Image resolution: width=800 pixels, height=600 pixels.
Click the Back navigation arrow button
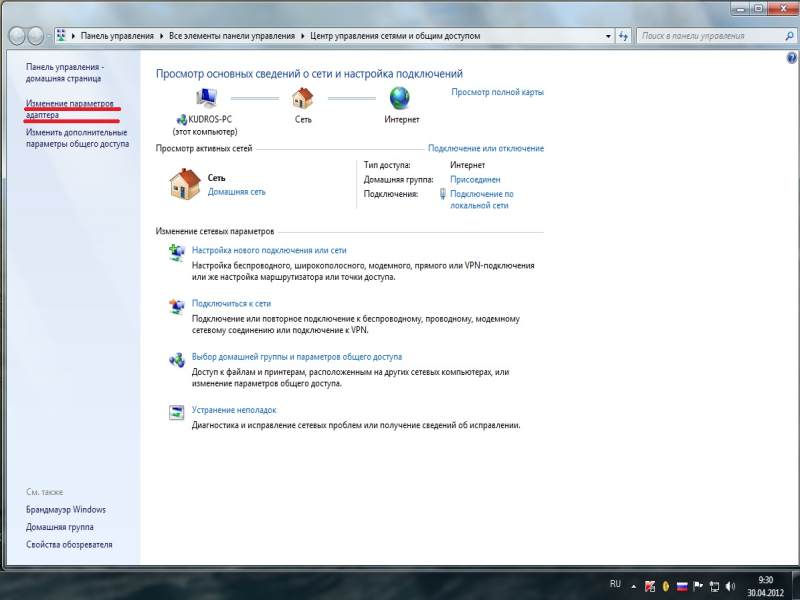[x=18, y=36]
